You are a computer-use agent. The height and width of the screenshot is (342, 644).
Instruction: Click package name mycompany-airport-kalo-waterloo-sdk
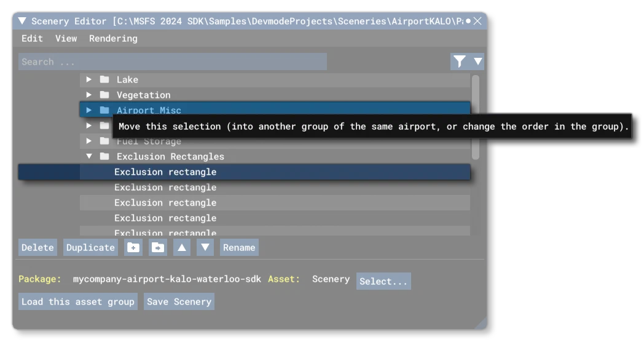tap(167, 279)
